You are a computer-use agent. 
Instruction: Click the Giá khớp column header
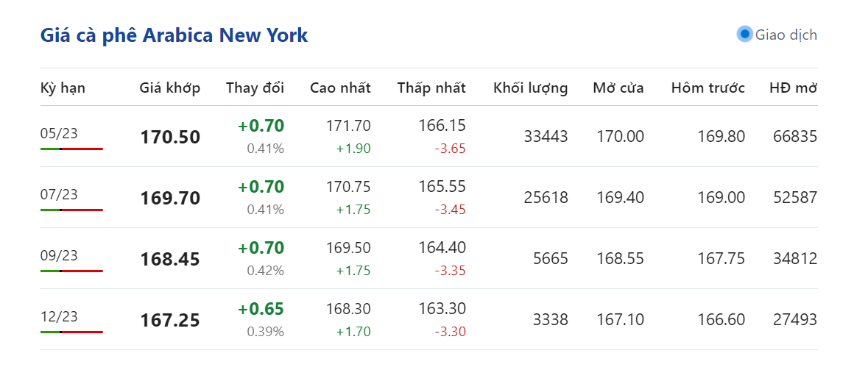tap(170, 88)
